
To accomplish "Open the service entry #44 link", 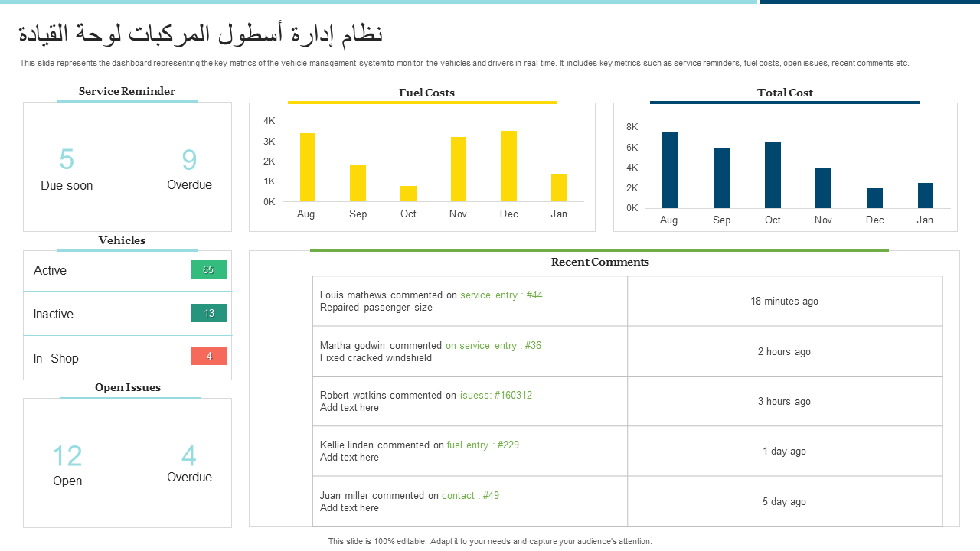I will coord(501,295).
